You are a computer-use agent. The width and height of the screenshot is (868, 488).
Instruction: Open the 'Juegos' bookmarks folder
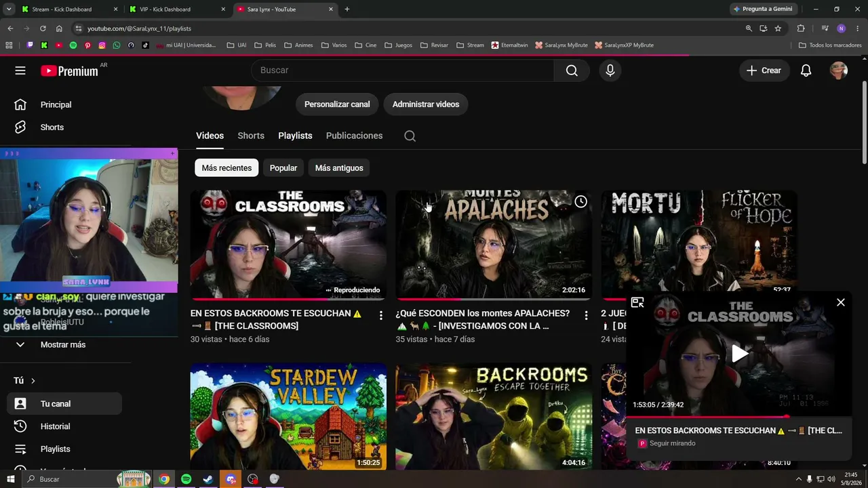pos(398,45)
